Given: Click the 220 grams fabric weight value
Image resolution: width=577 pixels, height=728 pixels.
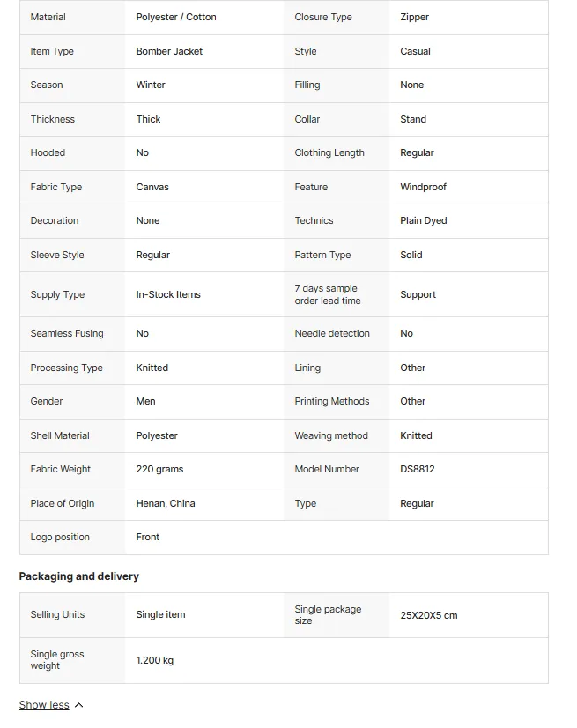Looking at the screenshot, I should [x=159, y=470].
